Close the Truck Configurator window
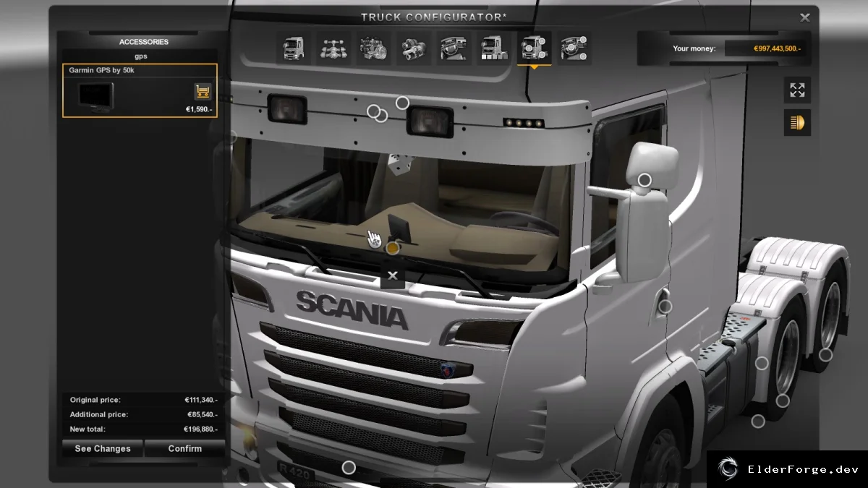868x488 pixels. 805,17
